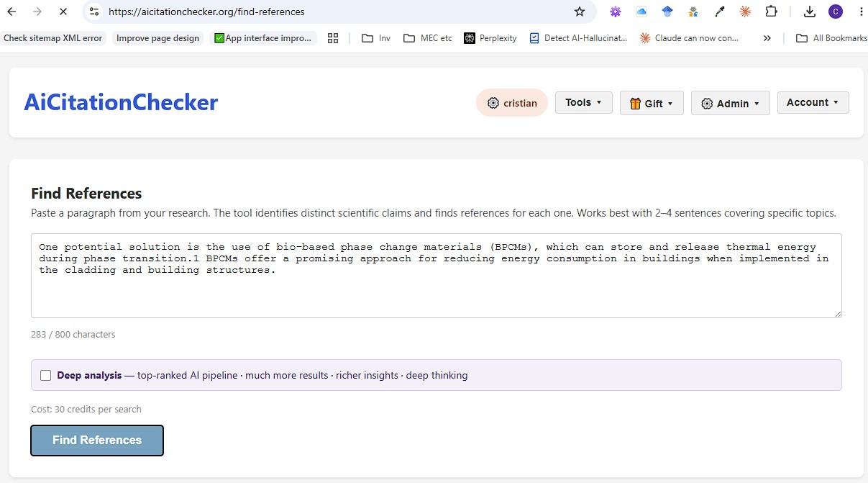
Task: Click the Find References button
Action: [97, 441]
